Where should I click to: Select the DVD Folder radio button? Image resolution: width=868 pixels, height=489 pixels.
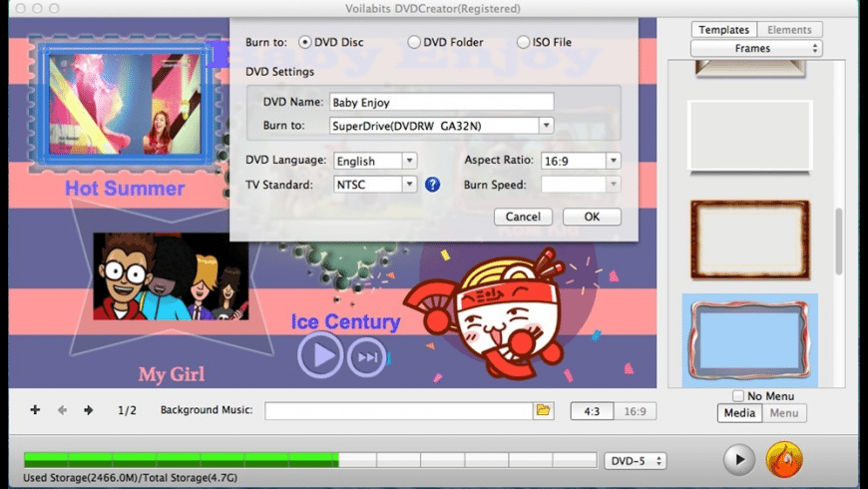click(x=413, y=42)
